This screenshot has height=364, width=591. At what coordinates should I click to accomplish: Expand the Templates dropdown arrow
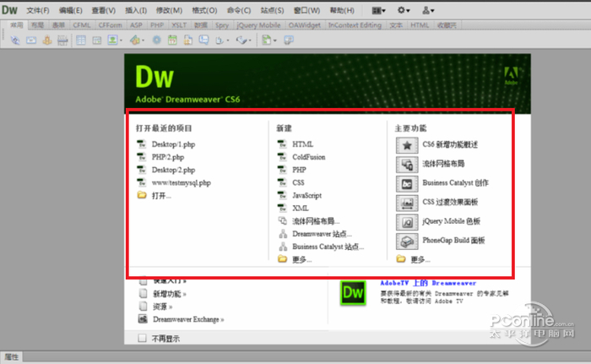[274, 41]
